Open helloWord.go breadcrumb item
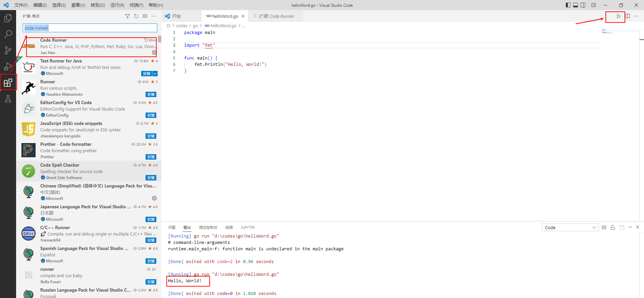Viewport: 644px width, 298px height. point(220,26)
